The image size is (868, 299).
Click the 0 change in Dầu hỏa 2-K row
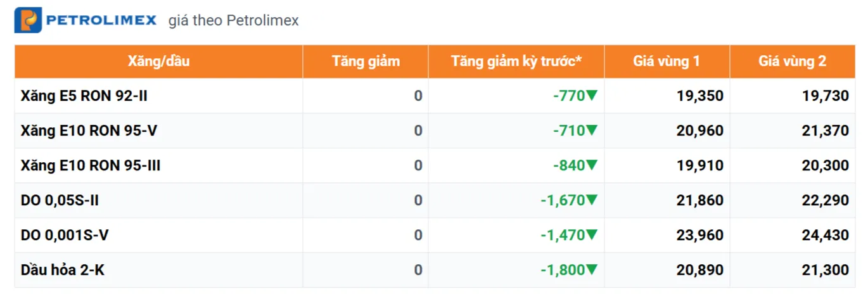click(418, 270)
